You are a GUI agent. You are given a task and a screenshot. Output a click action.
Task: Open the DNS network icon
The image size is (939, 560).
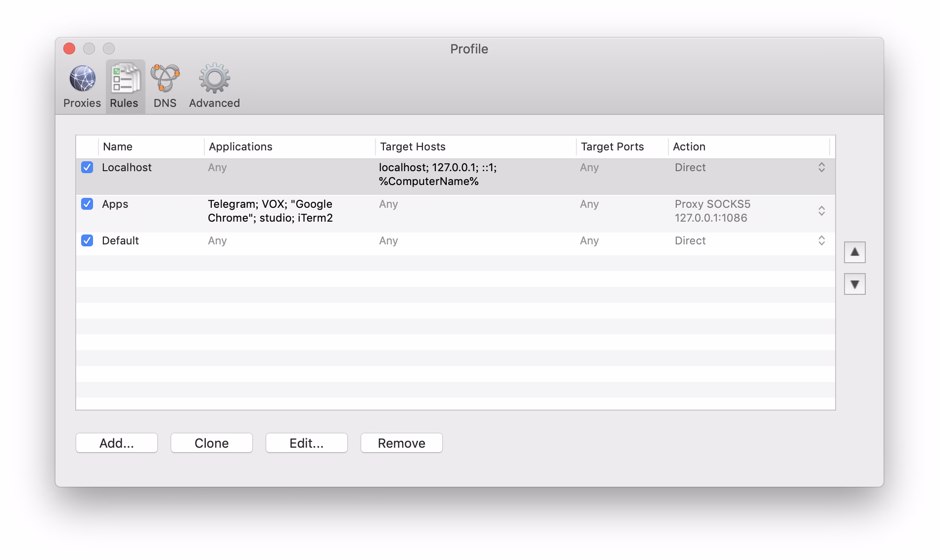coord(165,79)
